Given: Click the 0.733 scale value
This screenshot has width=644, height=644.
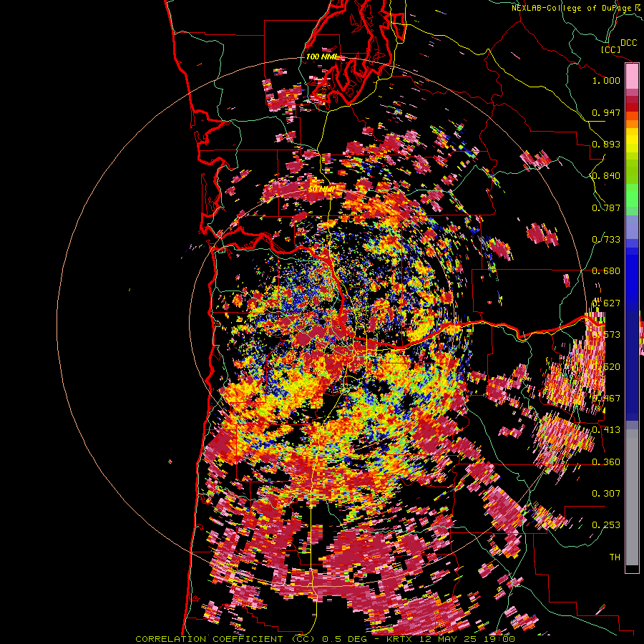Looking at the screenshot, I should coord(606,240).
